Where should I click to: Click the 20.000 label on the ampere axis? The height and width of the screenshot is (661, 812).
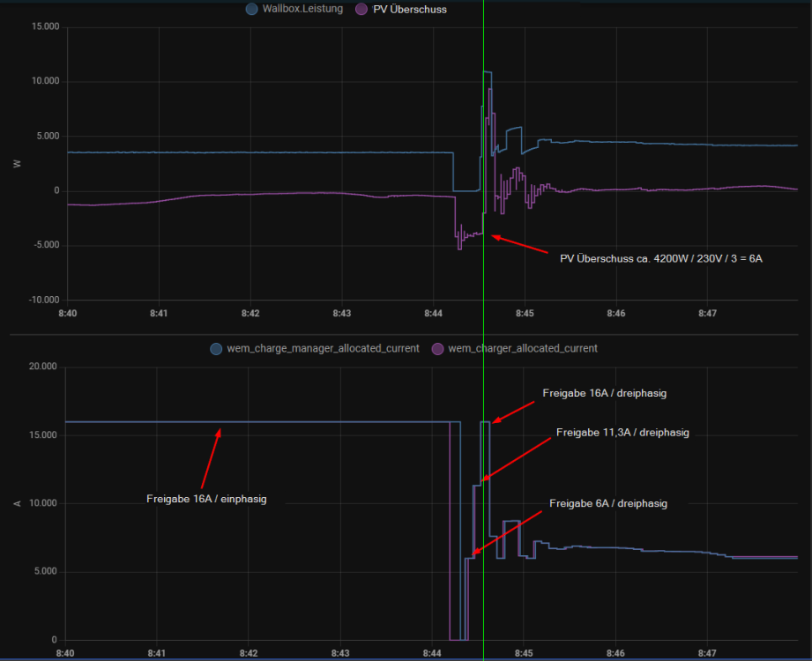[41, 368]
